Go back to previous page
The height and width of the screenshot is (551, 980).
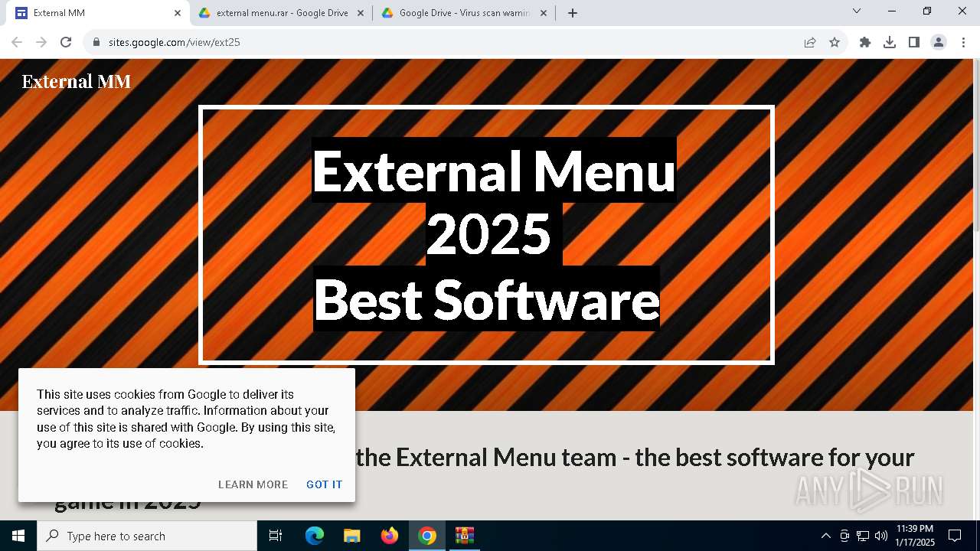click(17, 42)
